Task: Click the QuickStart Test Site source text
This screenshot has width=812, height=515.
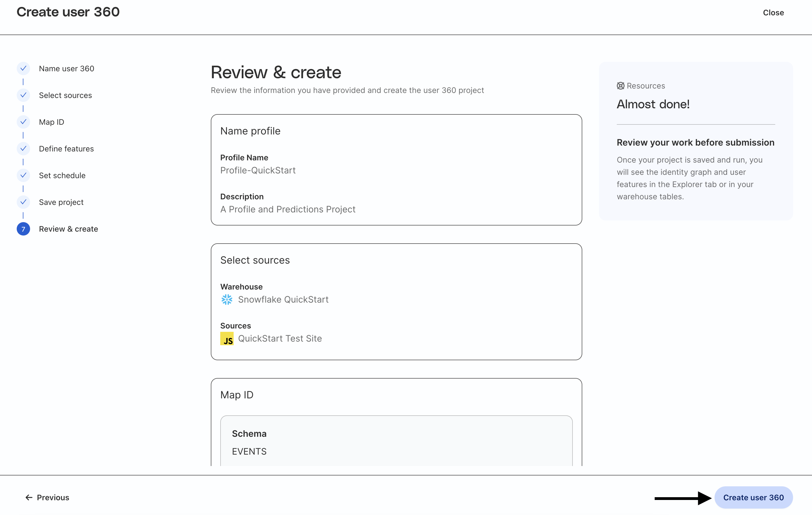Action: pyautogui.click(x=280, y=339)
